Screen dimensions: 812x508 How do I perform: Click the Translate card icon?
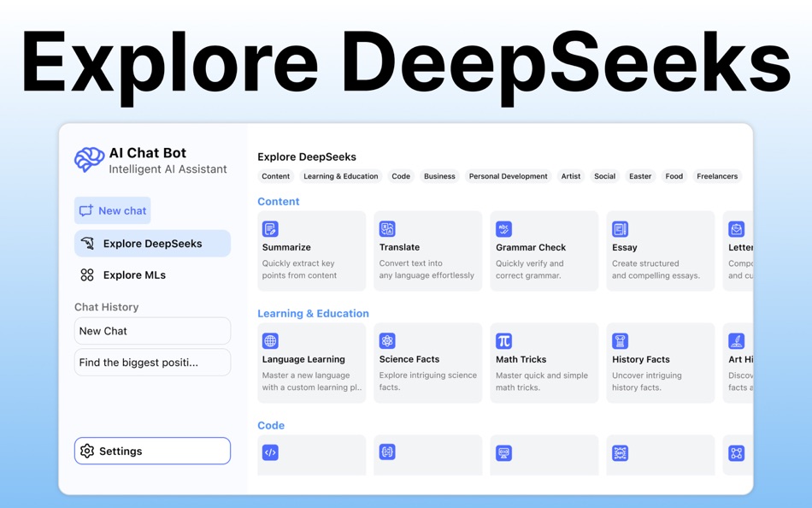[387, 228]
